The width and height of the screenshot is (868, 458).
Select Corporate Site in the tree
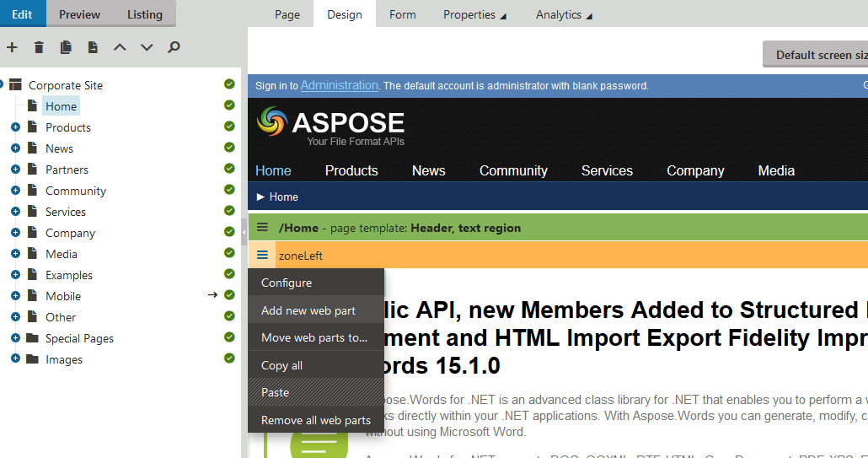click(66, 84)
